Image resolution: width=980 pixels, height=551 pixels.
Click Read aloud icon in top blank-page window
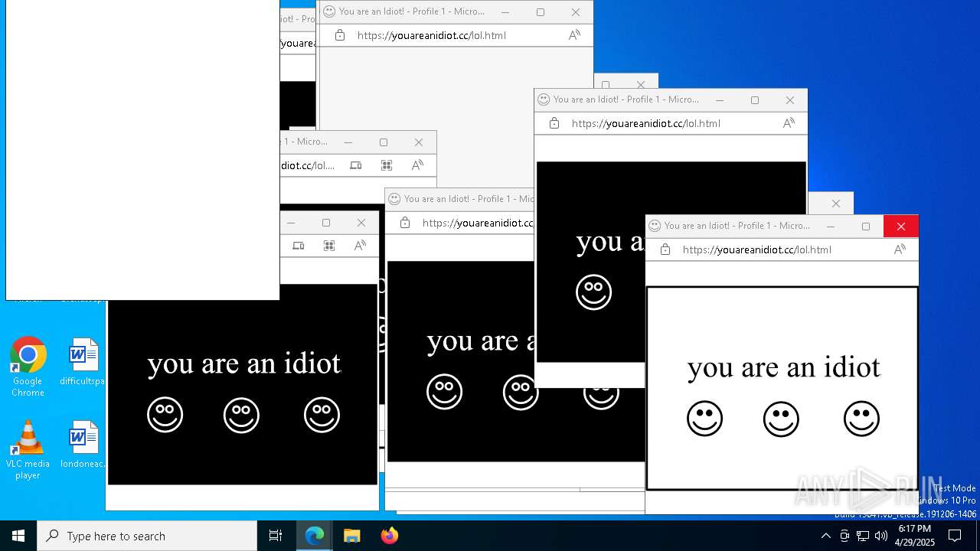pyautogui.click(x=574, y=35)
